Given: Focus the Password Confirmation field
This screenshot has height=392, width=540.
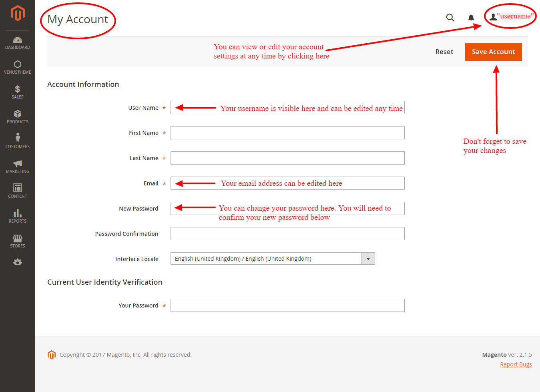Looking at the screenshot, I should pos(287,234).
